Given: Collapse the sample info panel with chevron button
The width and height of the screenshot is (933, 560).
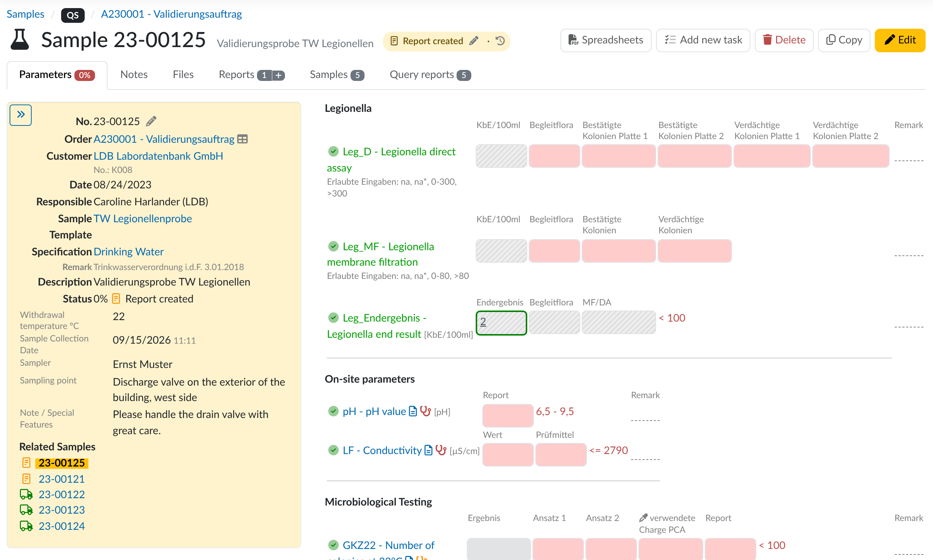Looking at the screenshot, I should click(20, 115).
